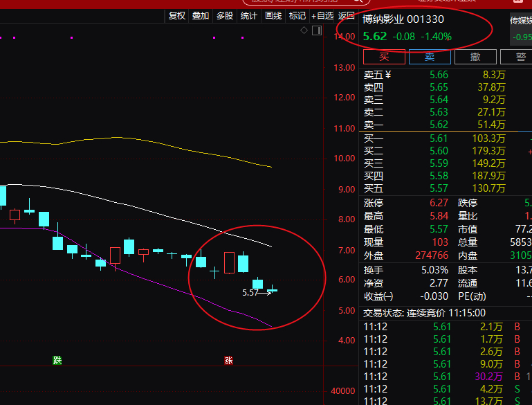This screenshot has height=405, width=532.
Task: Select the 买四 bid price 5.58
Action: tap(439, 176)
